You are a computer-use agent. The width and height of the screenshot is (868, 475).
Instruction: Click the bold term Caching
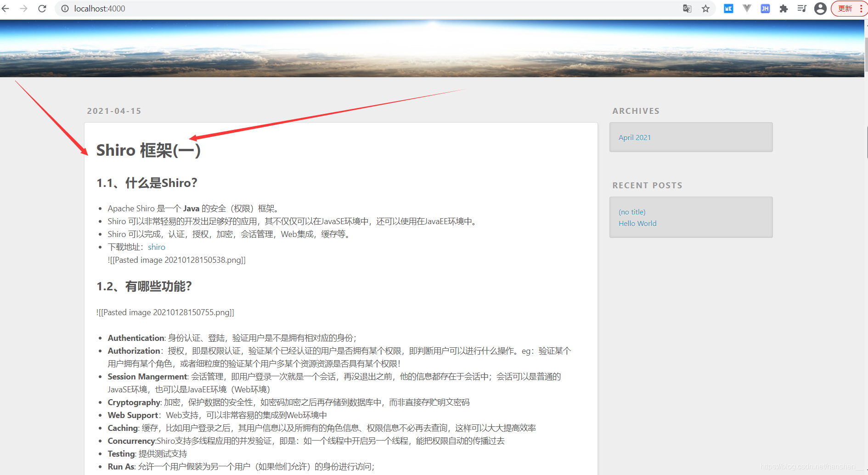[x=123, y=428]
